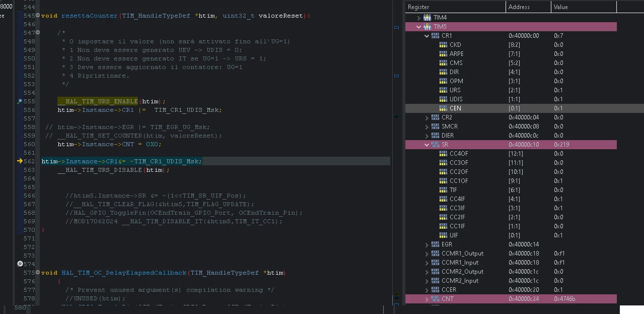Click the CNT value 0x4746b
Screen dimensions: 644x314
(x=564, y=299)
